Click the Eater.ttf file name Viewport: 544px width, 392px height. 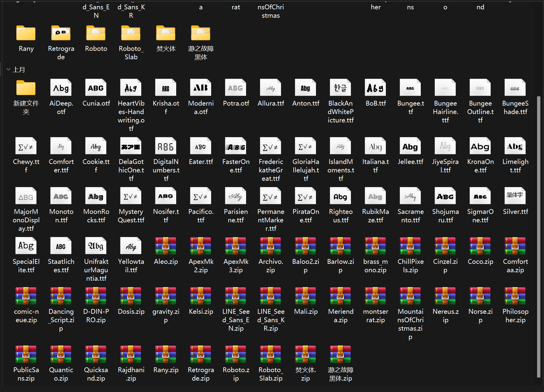pyautogui.click(x=201, y=162)
